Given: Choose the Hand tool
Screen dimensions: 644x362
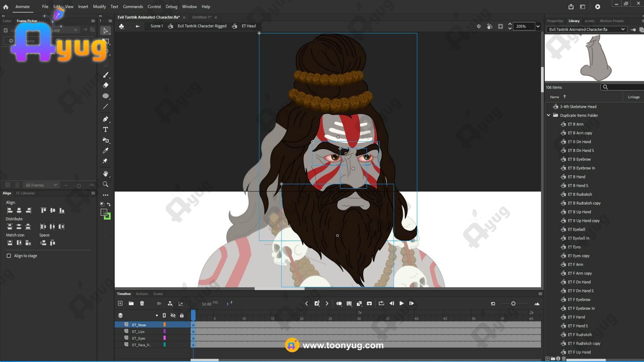Looking at the screenshot, I should click(x=105, y=174).
